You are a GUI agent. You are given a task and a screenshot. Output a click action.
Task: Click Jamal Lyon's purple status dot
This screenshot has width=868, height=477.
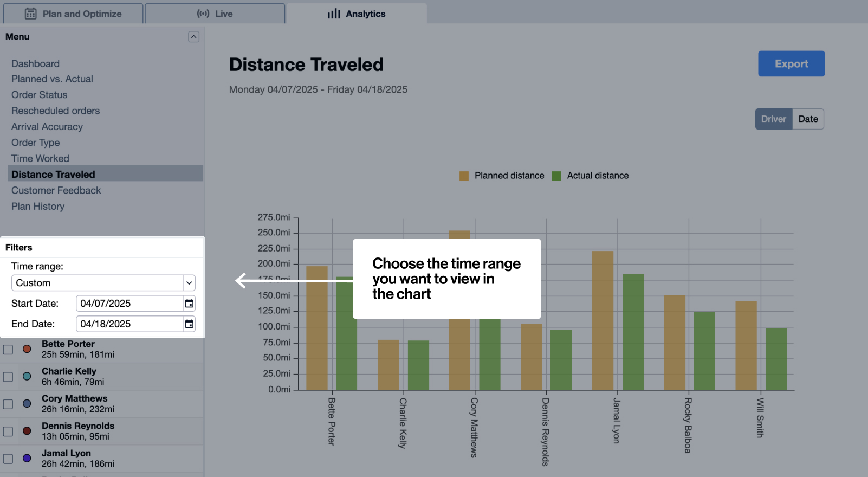click(27, 458)
